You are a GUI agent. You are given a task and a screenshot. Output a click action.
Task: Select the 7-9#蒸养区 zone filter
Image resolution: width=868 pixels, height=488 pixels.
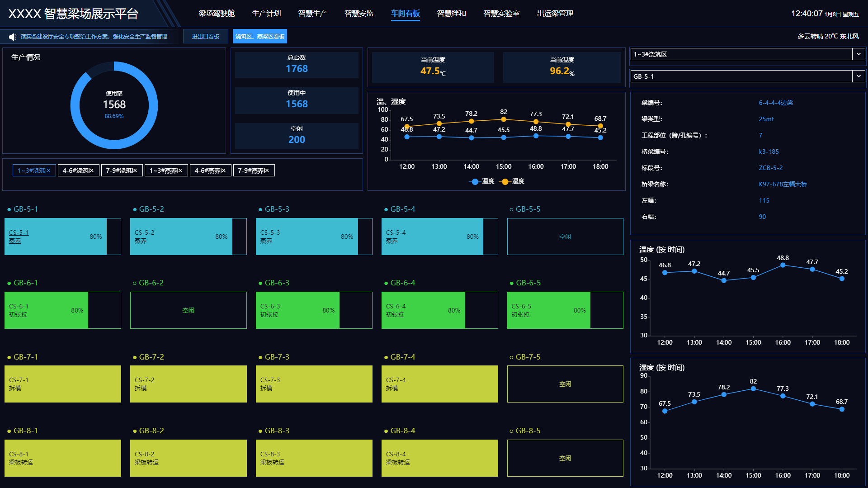click(x=254, y=171)
